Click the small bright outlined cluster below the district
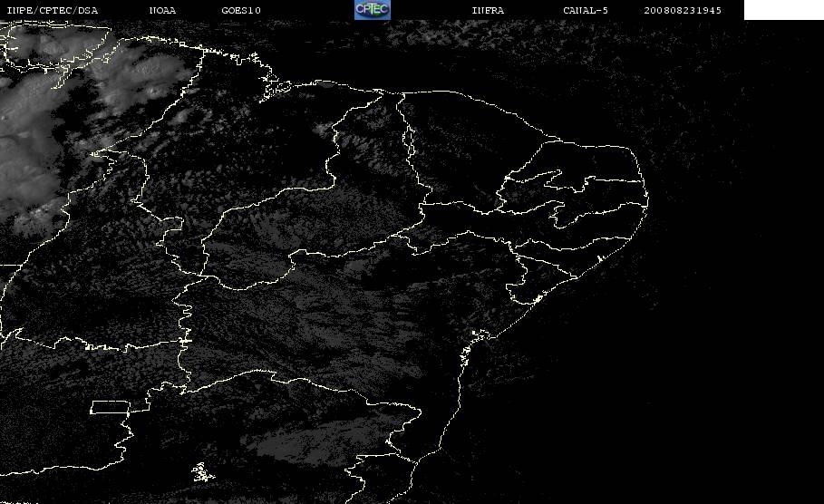824x504 pixels. (202, 472)
